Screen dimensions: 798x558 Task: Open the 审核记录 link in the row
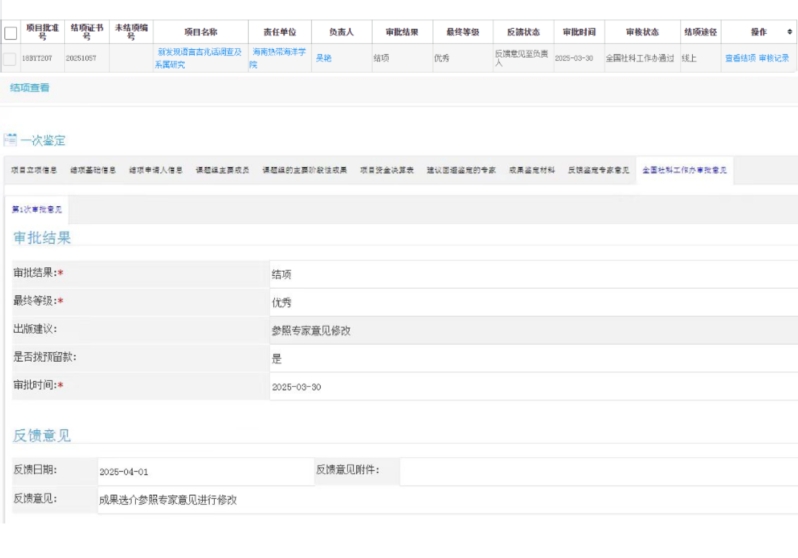click(x=774, y=58)
